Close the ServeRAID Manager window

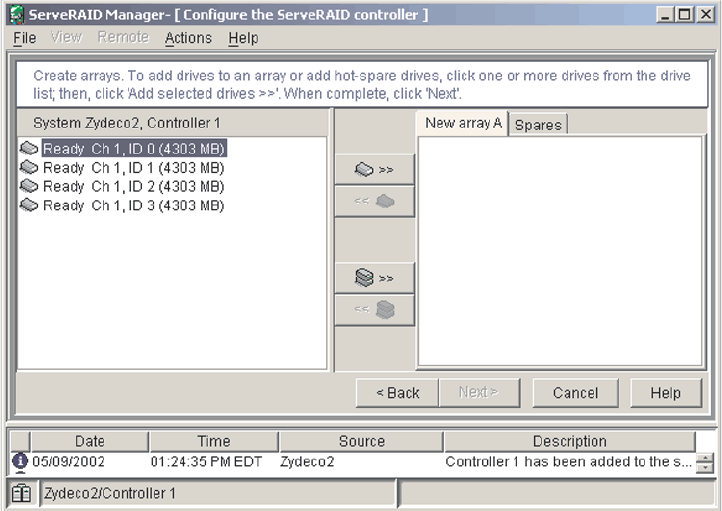[705, 15]
